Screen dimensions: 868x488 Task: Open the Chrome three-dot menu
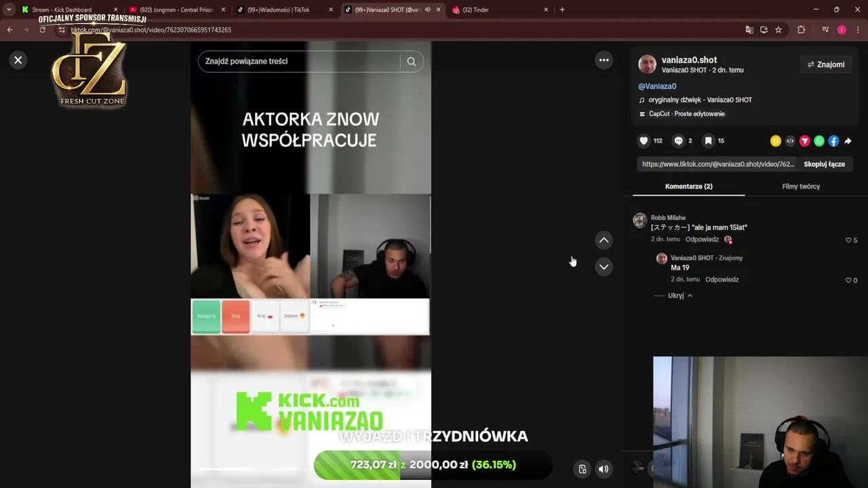click(x=858, y=30)
